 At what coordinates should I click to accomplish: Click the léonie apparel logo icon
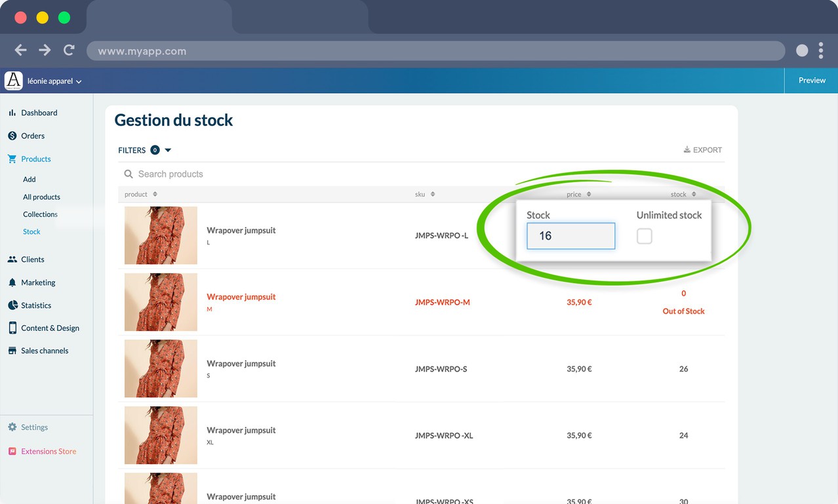pos(13,81)
